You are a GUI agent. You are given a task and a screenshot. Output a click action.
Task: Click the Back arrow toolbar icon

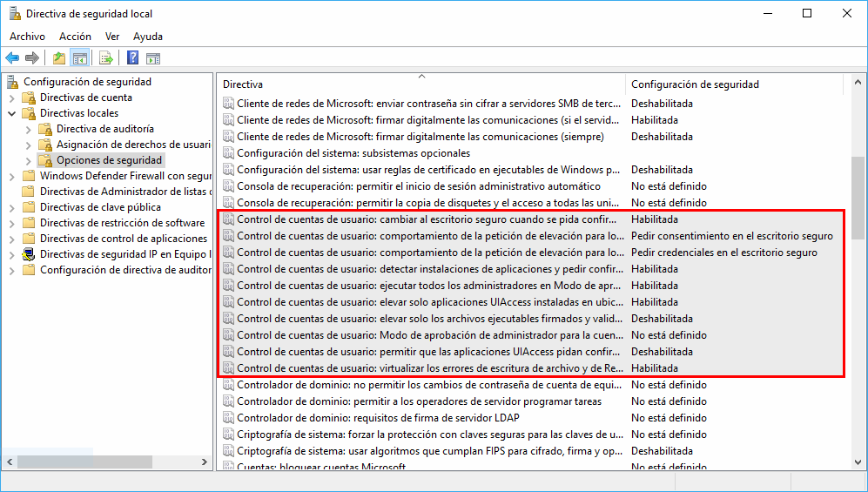tap(12, 58)
